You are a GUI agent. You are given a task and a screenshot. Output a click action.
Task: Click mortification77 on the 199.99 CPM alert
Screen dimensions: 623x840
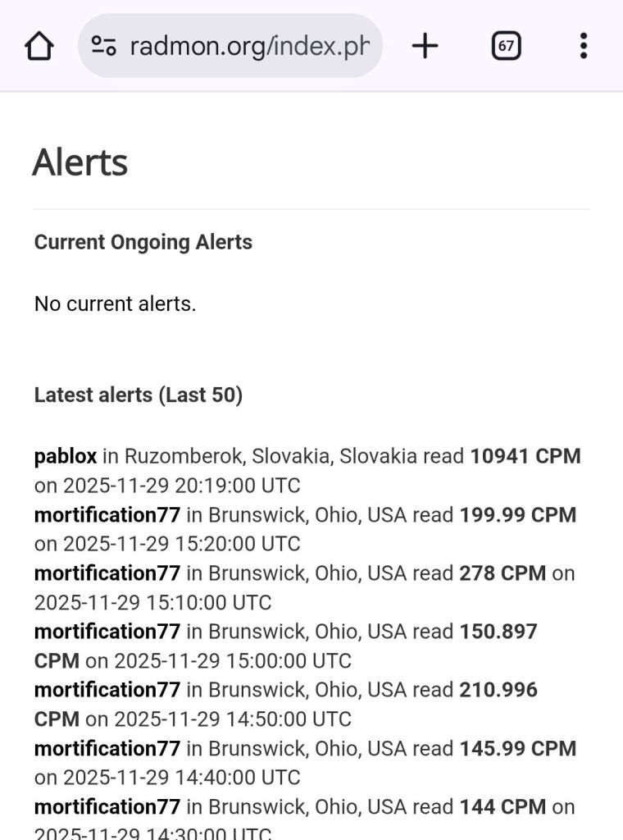[107, 515]
